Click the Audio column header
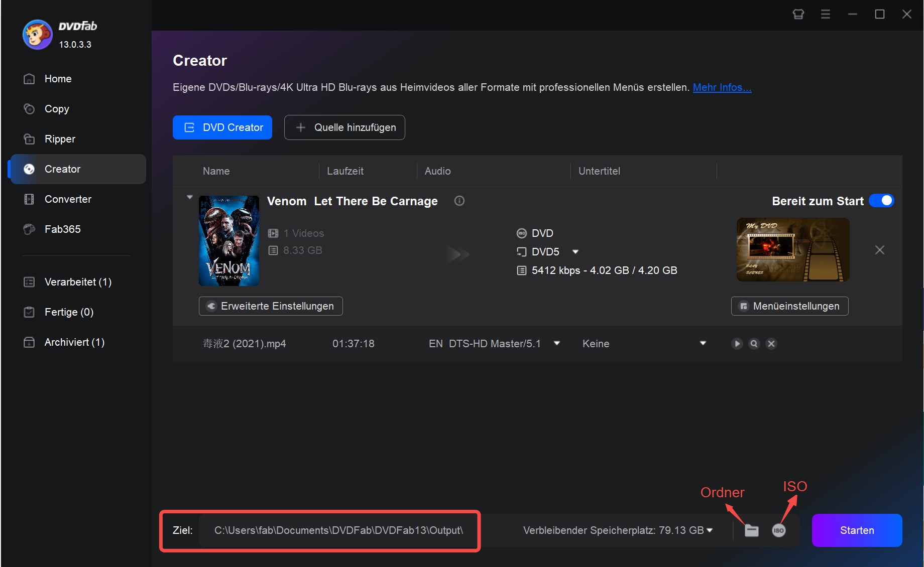This screenshot has height=567, width=924. [438, 171]
